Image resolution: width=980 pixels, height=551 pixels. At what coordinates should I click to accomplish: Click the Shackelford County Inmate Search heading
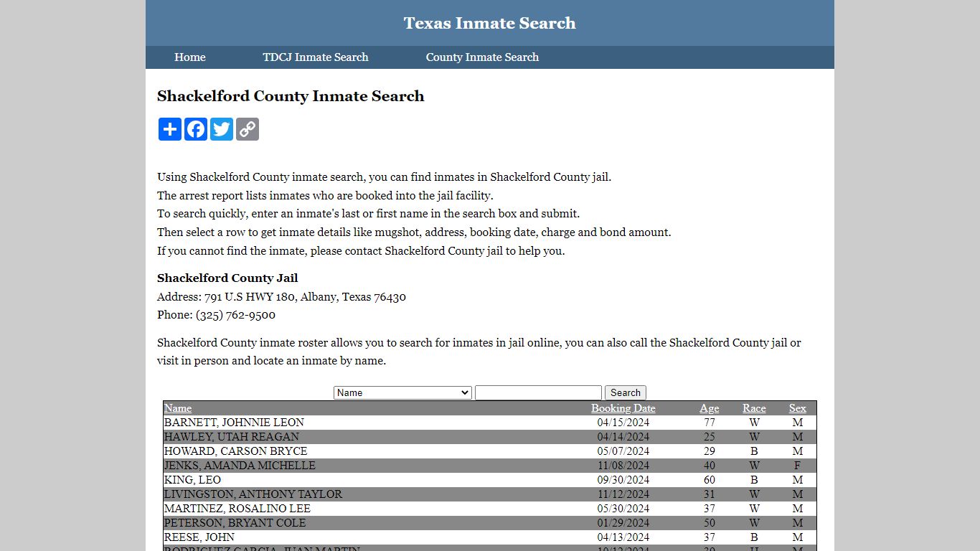pyautogui.click(x=291, y=96)
